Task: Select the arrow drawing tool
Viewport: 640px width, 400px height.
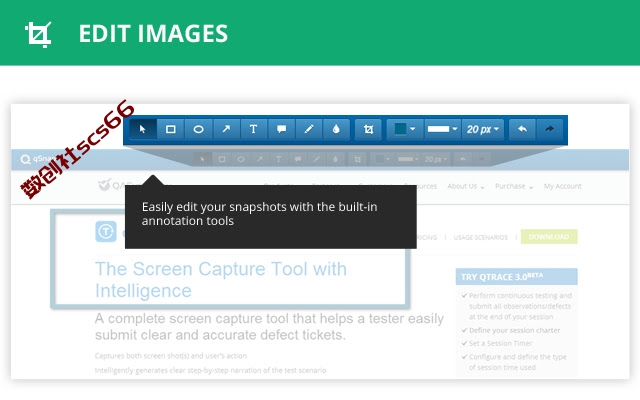Action: click(226, 129)
